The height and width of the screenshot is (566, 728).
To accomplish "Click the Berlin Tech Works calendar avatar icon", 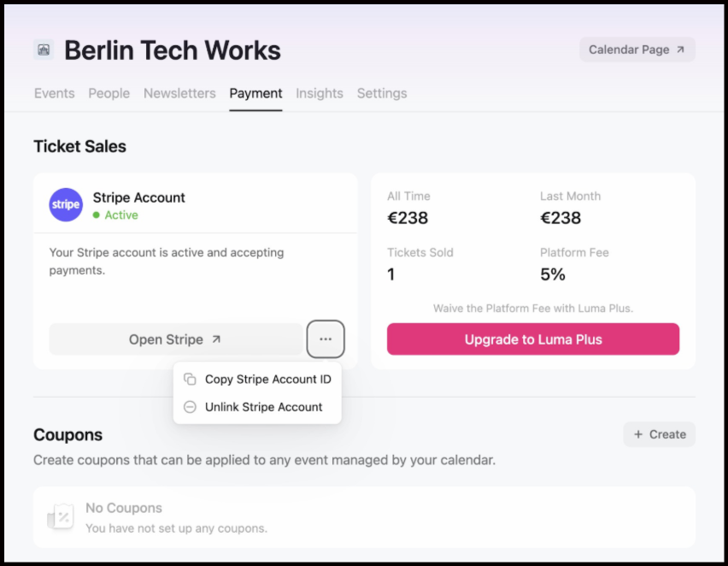I will (44, 50).
